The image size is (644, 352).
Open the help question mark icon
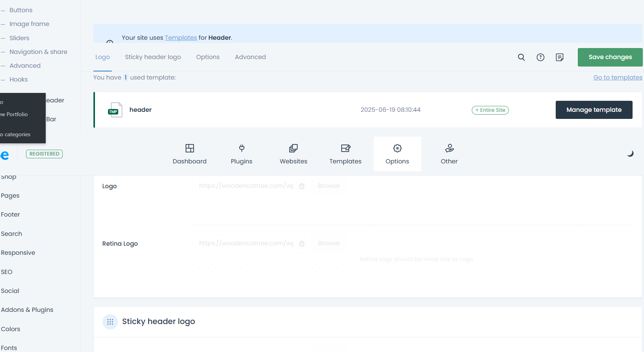click(x=540, y=57)
